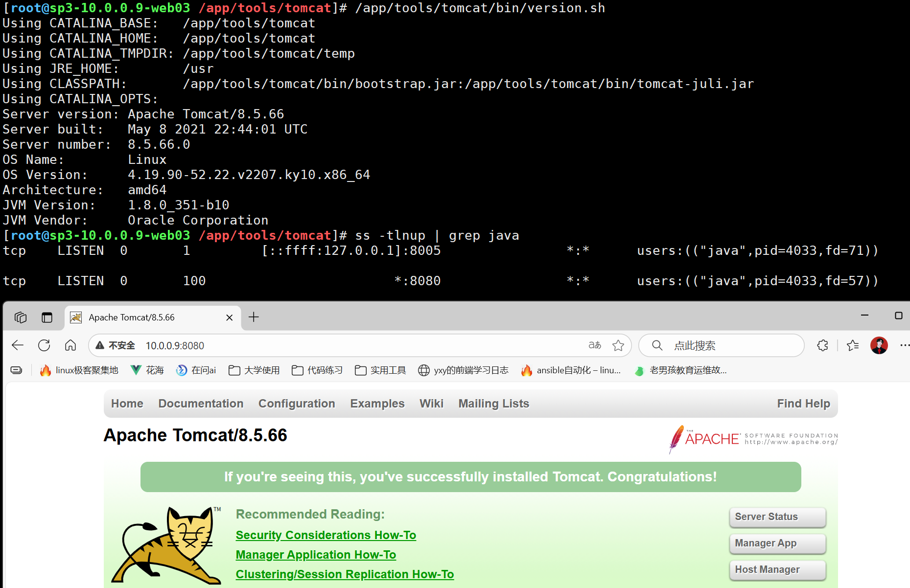
Task: Open 花海 bookmark
Action: coord(147,370)
